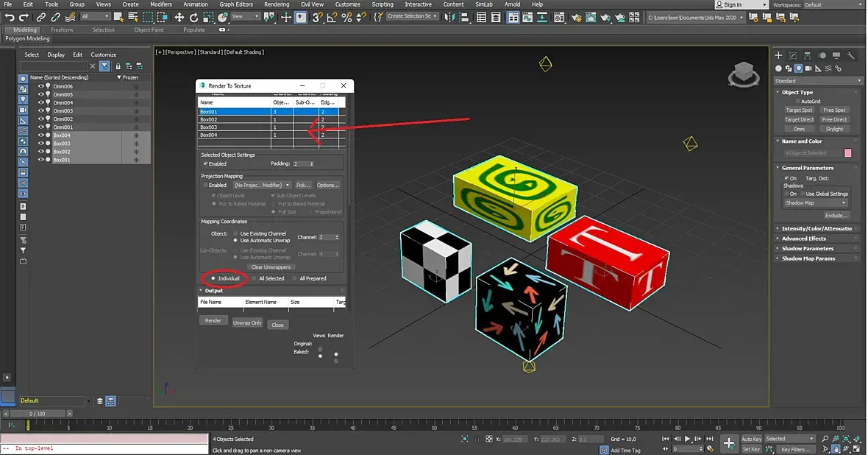Screen dimensions: 868x455
Task: Switch to the Freeform ribbon tab
Action: pyautogui.click(x=62, y=30)
